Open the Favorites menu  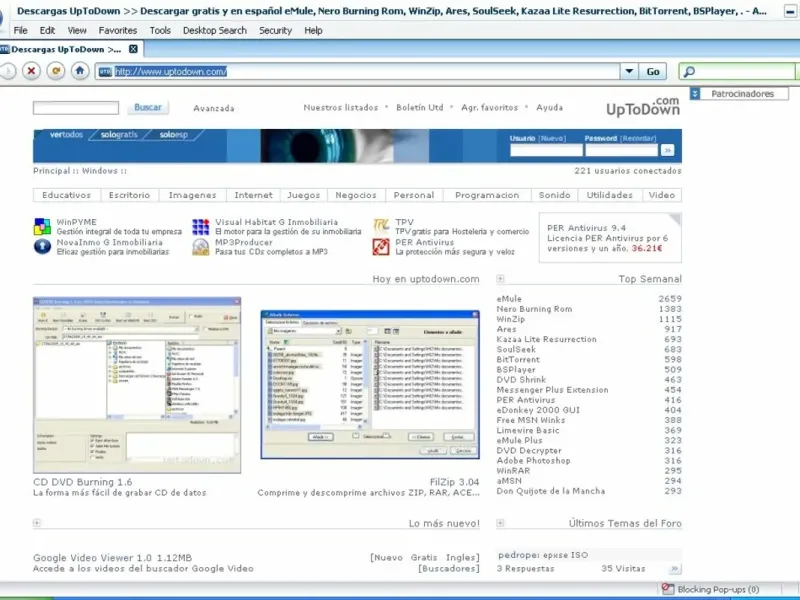(x=118, y=31)
